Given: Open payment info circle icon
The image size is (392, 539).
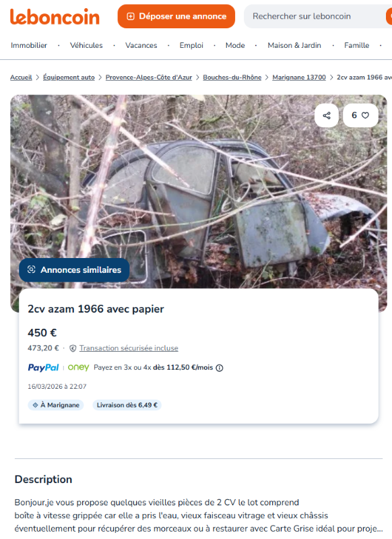Looking at the screenshot, I should (x=219, y=368).
